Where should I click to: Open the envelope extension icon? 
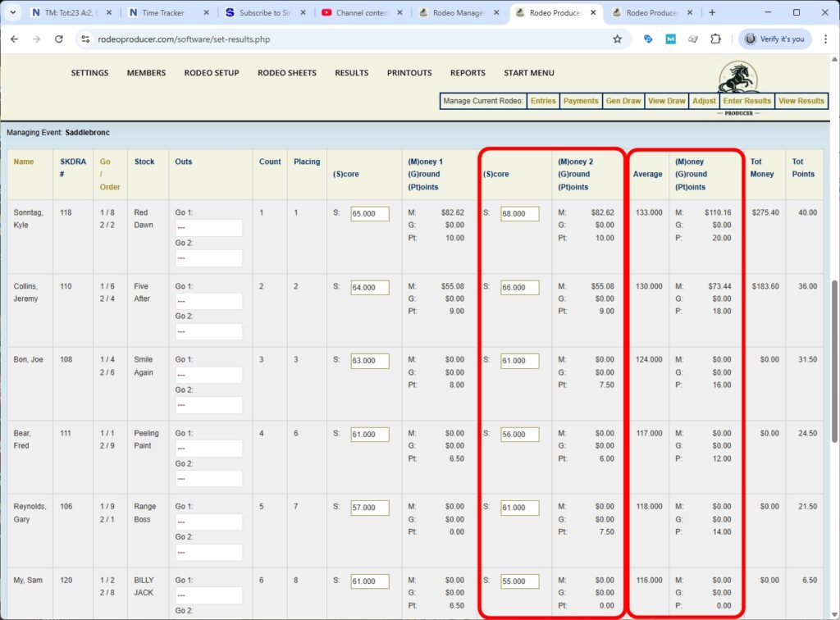[692, 39]
